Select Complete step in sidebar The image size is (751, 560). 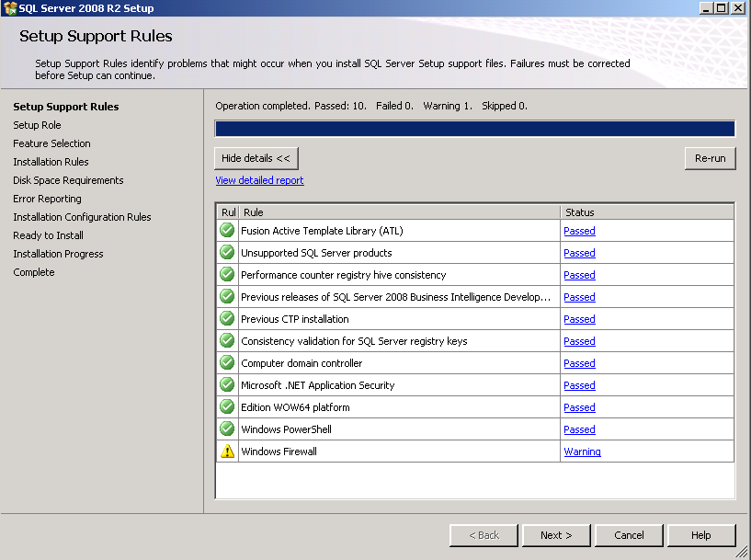[33, 272]
